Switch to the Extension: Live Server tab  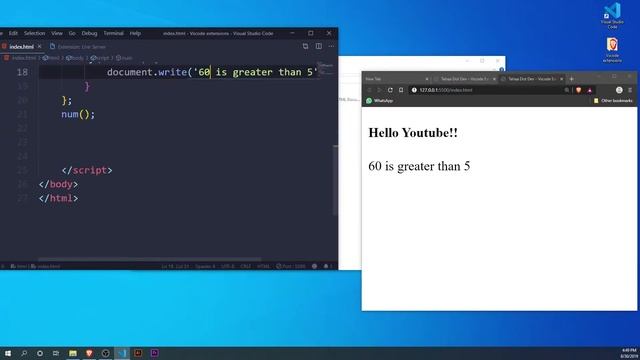(x=78, y=47)
